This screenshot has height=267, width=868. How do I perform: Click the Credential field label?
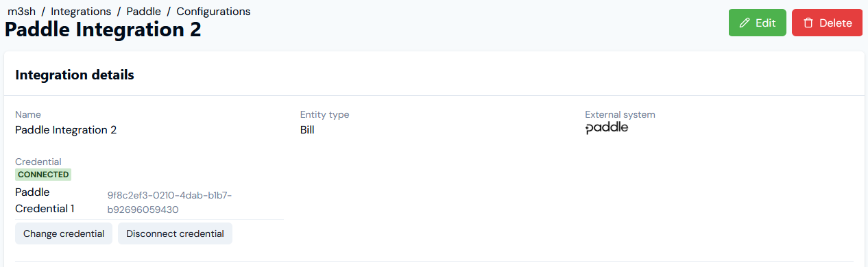[x=38, y=162]
